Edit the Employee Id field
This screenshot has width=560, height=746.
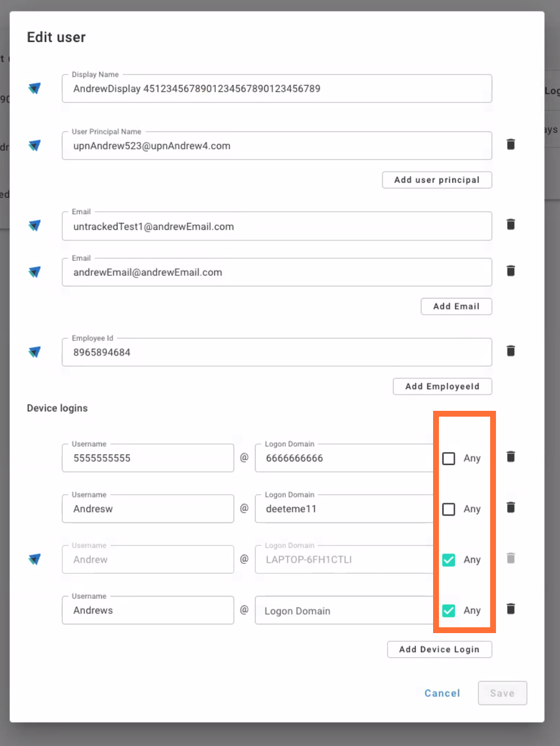tap(277, 352)
